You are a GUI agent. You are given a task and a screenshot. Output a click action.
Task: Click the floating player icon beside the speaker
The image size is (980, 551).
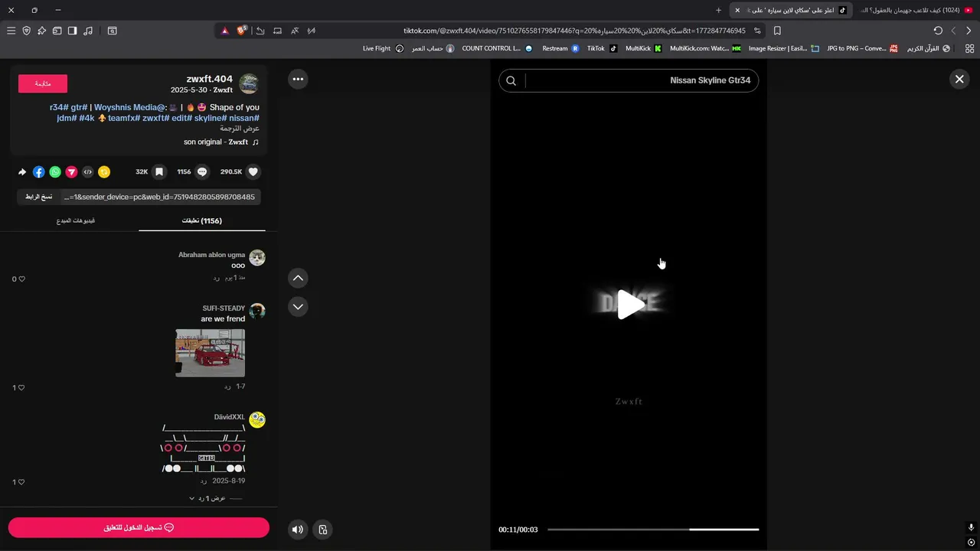coord(323,530)
